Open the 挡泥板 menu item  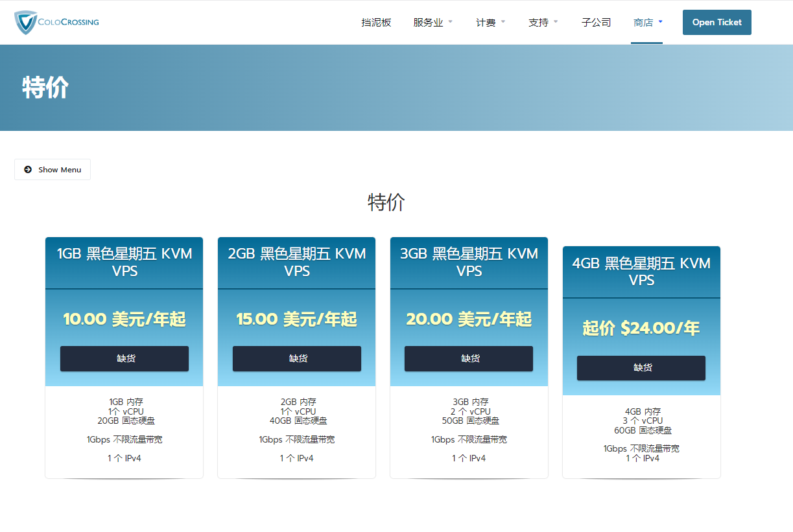(376, 23)
